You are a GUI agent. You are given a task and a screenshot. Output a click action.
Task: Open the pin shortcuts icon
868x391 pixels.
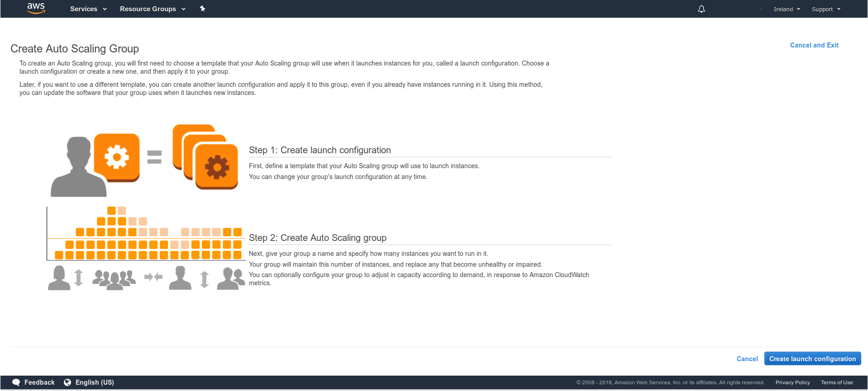click(202, 9)
